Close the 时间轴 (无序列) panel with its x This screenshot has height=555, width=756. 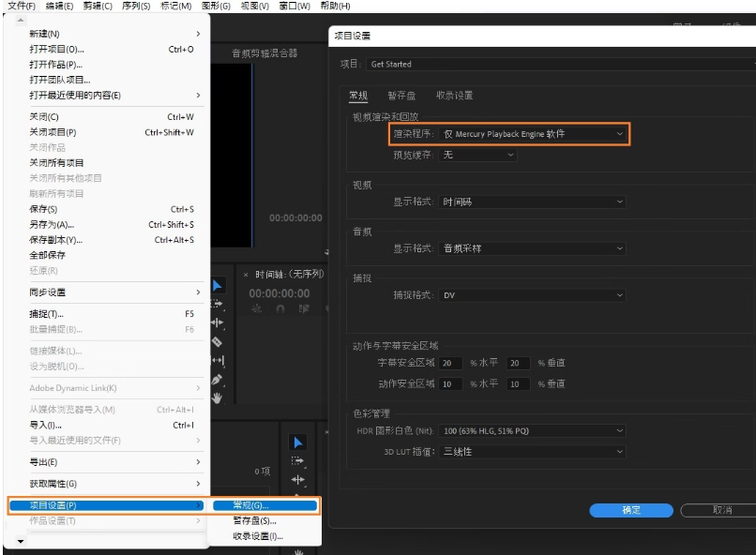(x=246, y=275)
